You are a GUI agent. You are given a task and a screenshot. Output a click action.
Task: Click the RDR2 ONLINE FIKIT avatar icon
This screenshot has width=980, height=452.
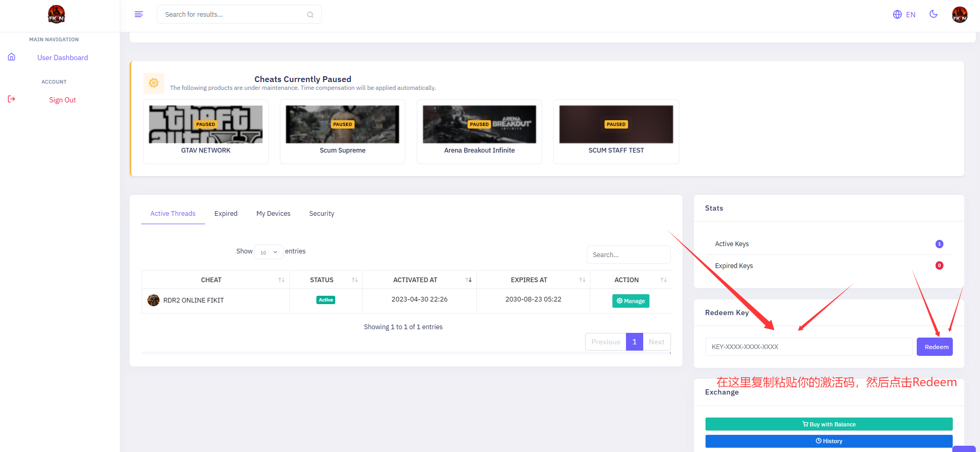153,300
